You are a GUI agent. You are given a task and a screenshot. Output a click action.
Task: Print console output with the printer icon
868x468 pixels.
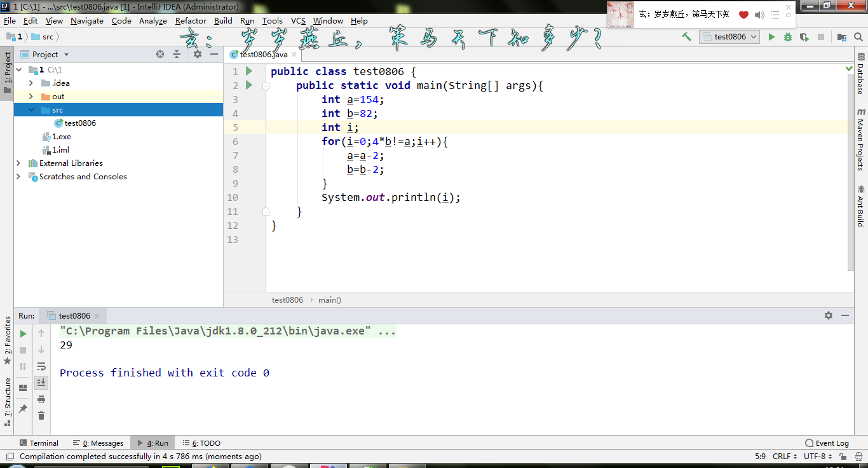point(41,399)
